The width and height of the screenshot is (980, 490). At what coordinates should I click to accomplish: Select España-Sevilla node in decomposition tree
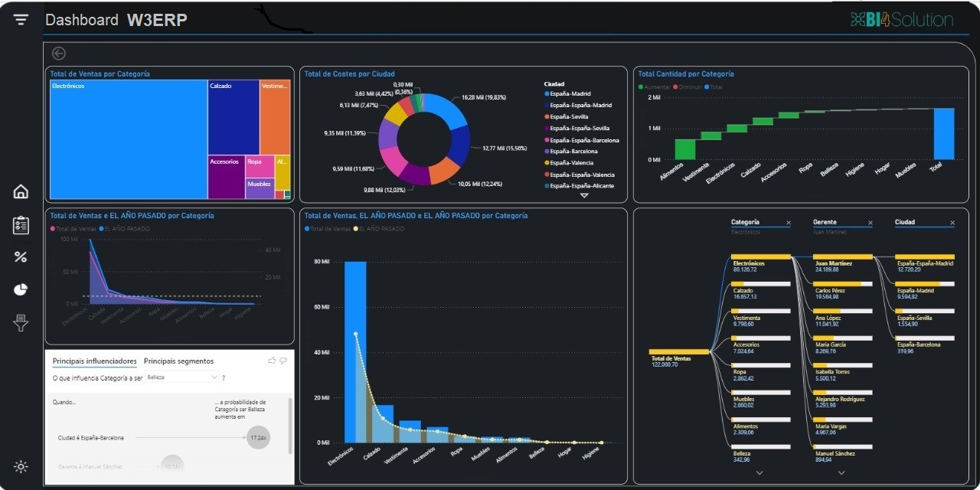[925, 318]
